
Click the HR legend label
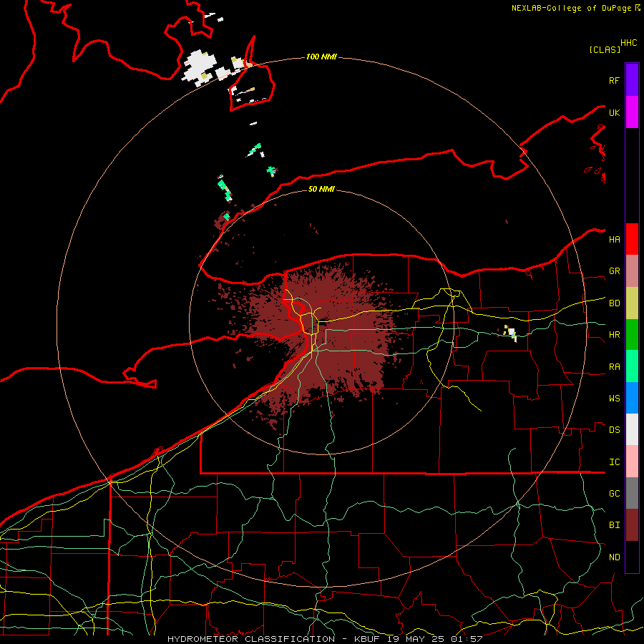(614, 335)
